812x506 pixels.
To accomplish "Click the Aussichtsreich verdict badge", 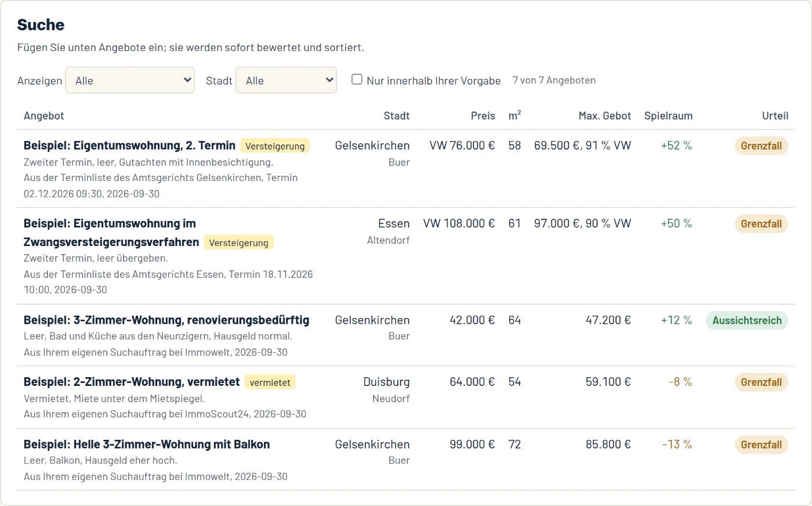I will pos(747,320).
